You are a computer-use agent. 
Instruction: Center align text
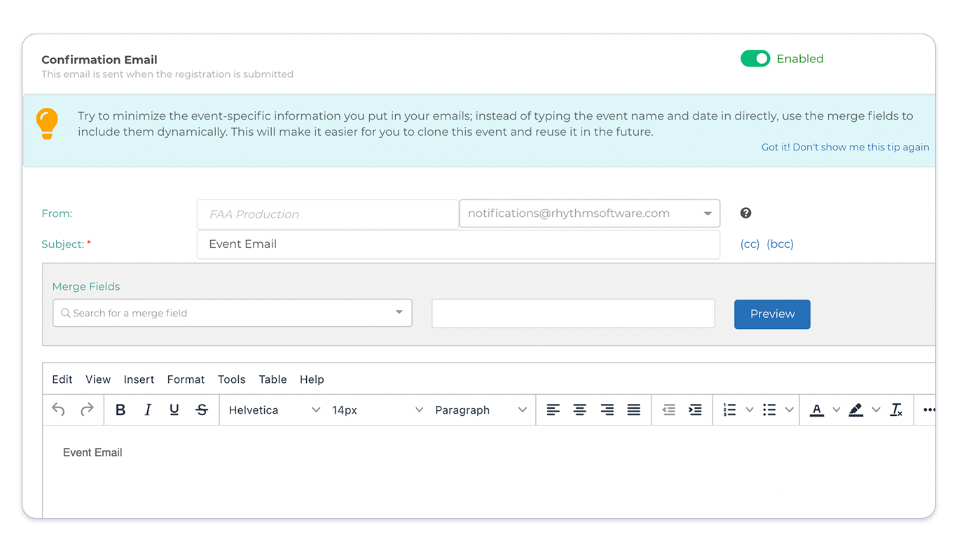coord(580,410)
